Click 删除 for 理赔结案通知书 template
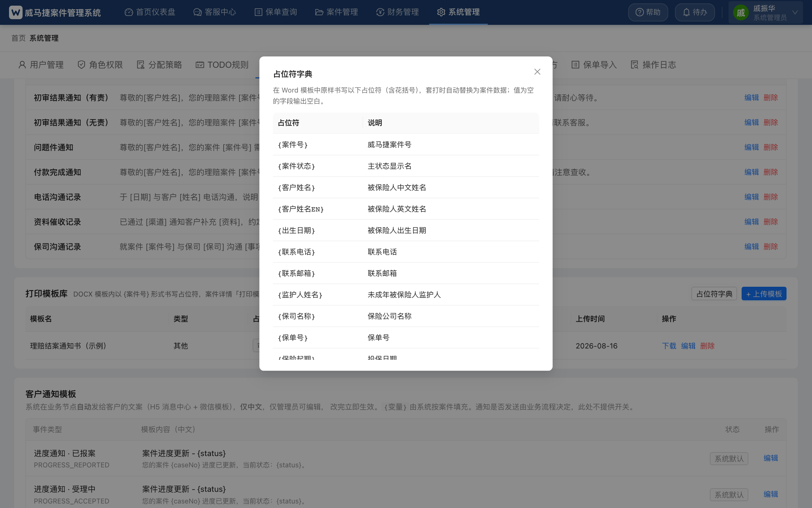This screenshot has height=508, width=812. (707, 346)
